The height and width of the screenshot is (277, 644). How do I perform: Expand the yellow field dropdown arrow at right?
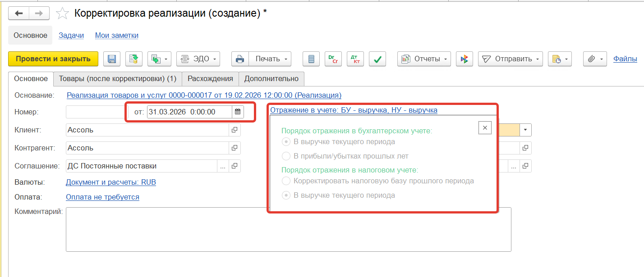(x=525, y=130)
